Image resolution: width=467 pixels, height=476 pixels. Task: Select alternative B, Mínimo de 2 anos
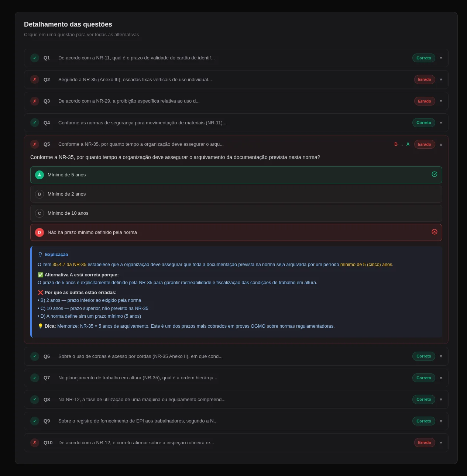[236, 194]
